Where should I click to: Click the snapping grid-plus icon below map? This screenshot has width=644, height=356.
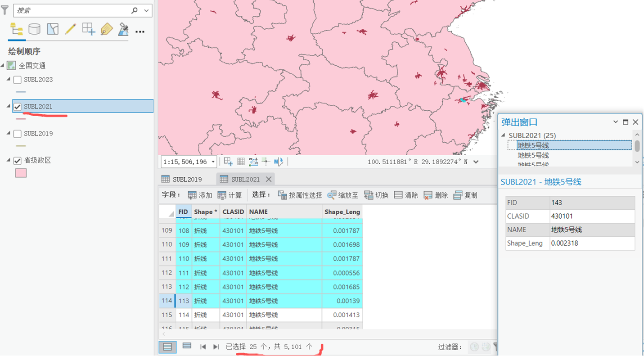point(228,162)
